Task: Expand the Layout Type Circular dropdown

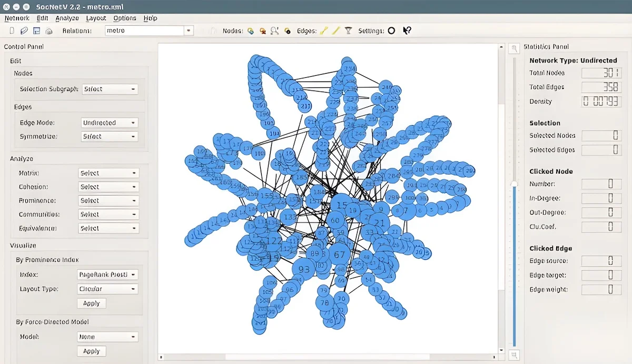Action: point(107,289)
